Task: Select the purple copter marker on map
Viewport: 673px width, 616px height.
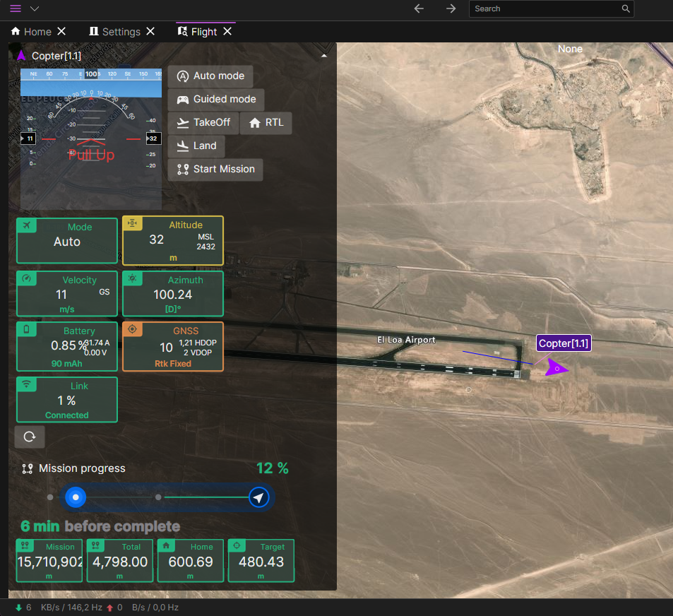Action: (557, 368)
